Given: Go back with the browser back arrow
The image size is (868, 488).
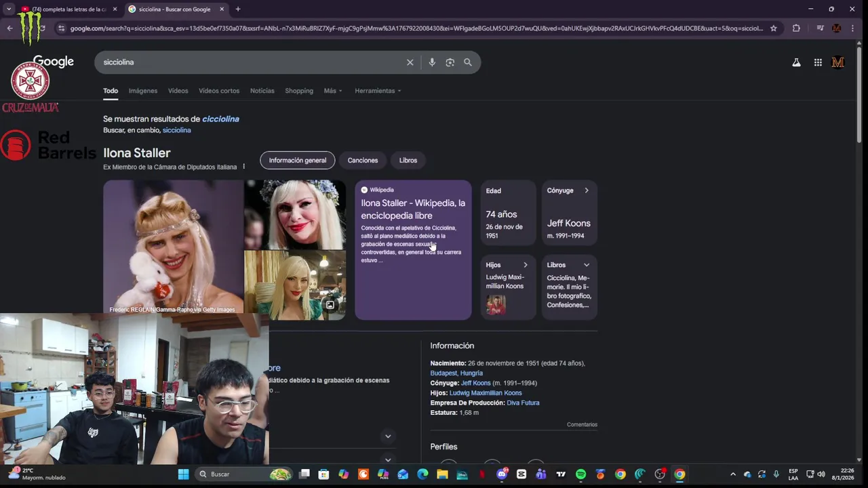Looking at the screenshot, I should 9,28.
